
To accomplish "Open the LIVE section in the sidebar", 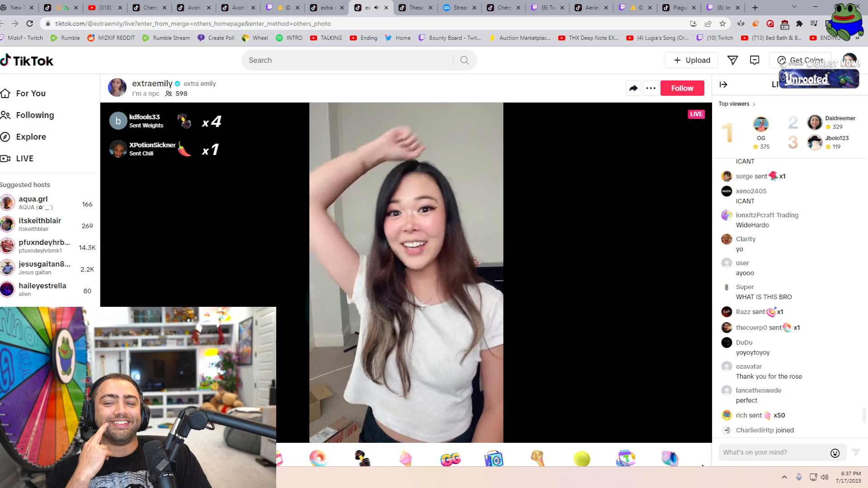I will (25, 159).
